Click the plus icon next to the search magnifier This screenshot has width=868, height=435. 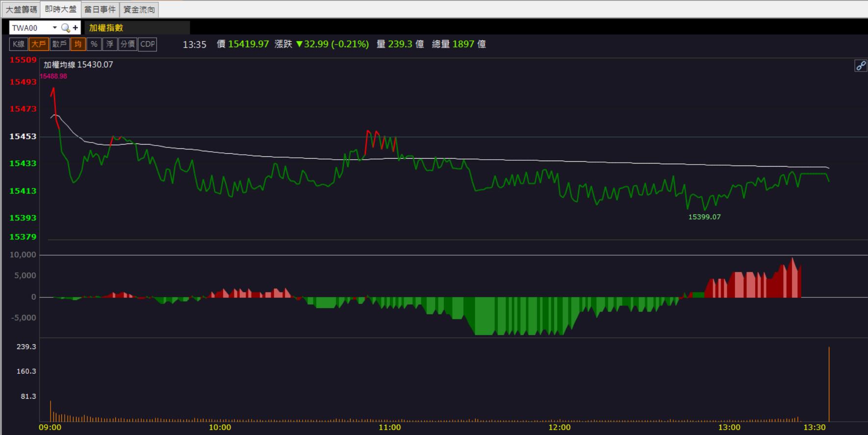(x=76, y=28)
